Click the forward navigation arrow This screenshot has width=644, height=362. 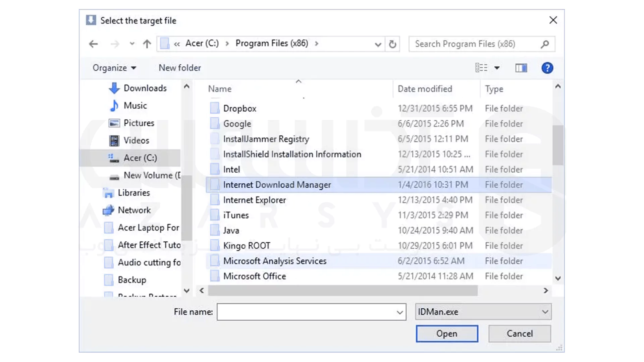pyautogui.click(x=115, y=44)
